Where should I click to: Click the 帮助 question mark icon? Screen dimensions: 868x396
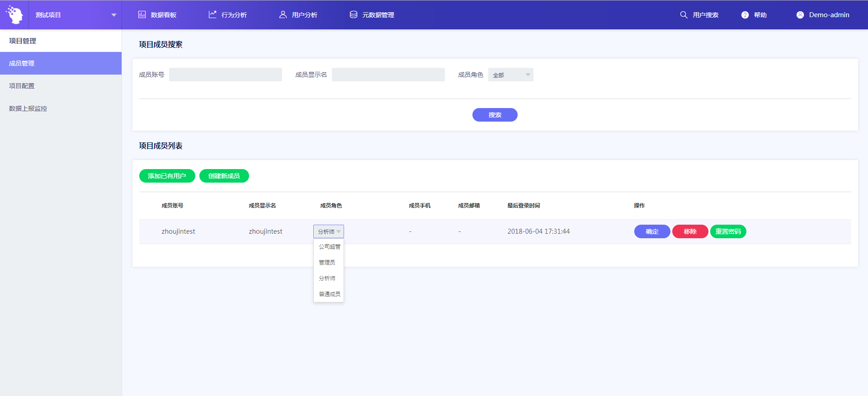click(x=745, y=15)
